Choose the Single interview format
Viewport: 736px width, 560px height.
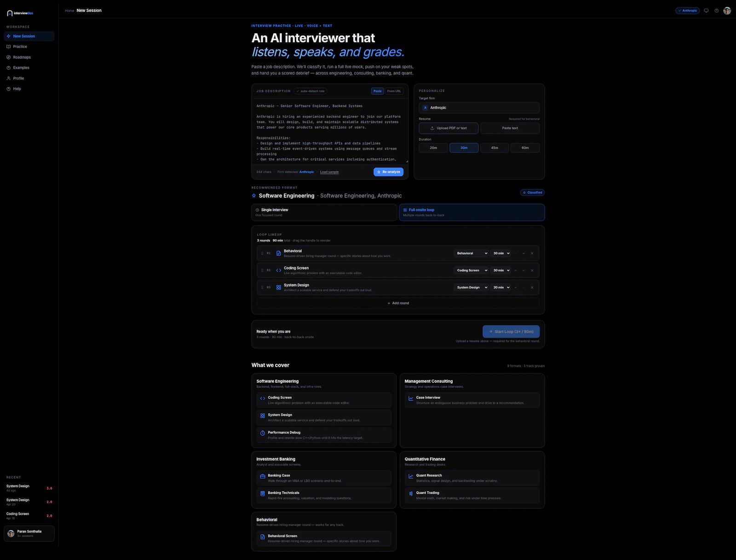[x=324, y=212]
